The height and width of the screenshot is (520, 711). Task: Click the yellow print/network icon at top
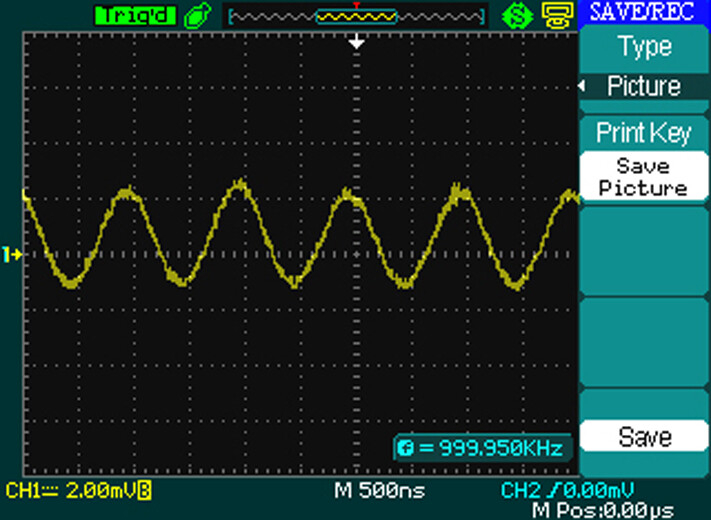pos(553,15)
